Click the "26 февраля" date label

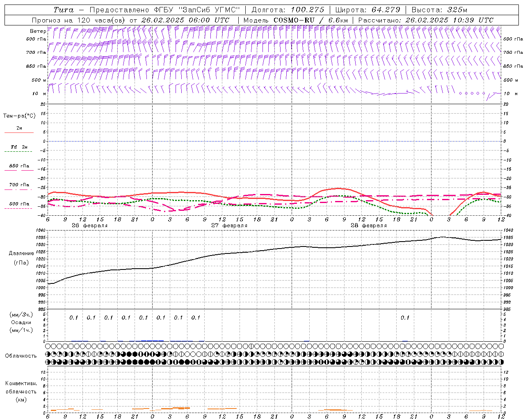tap(90, 226)
